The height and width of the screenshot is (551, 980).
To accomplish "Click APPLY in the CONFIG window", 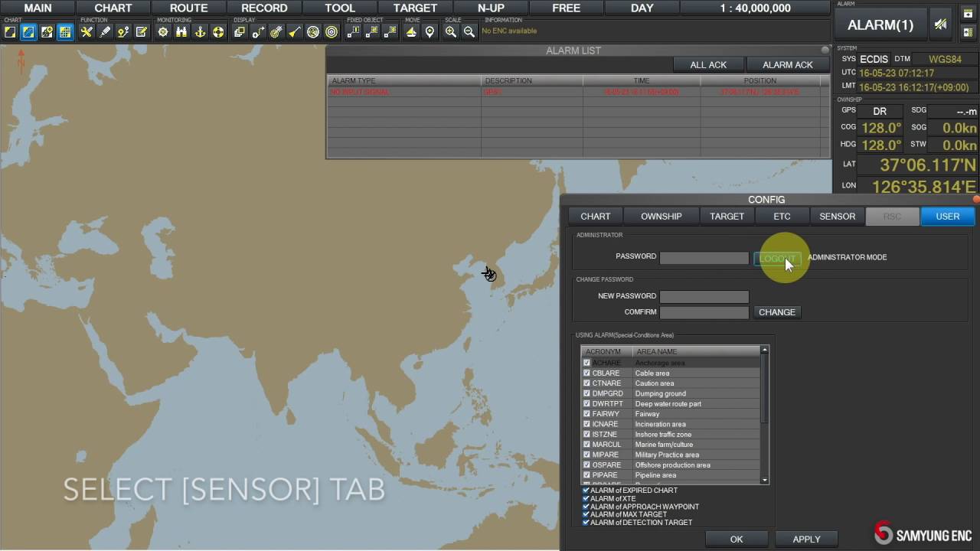I will click(806, 540).
